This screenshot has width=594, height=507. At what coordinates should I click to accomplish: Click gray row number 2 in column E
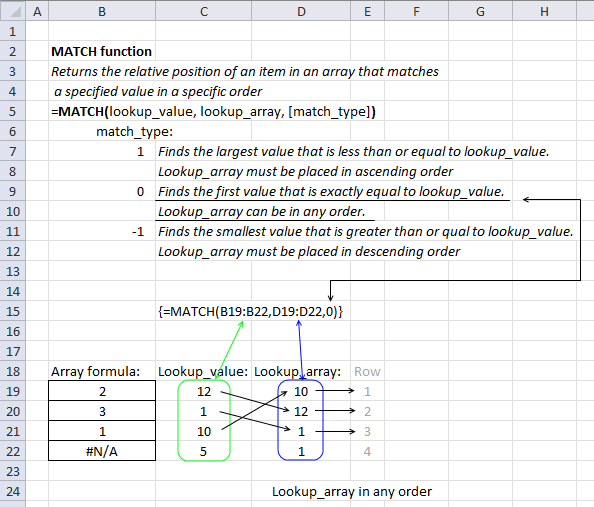tap(367, 412)
